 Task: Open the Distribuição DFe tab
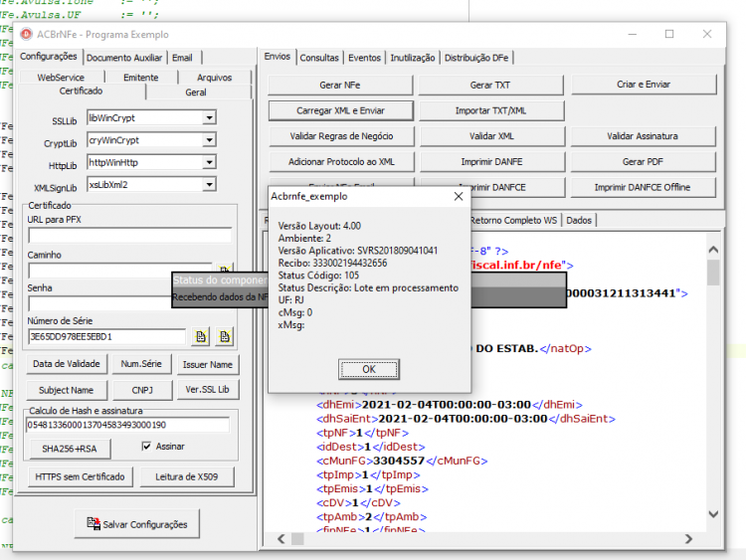tap(476, 58)
